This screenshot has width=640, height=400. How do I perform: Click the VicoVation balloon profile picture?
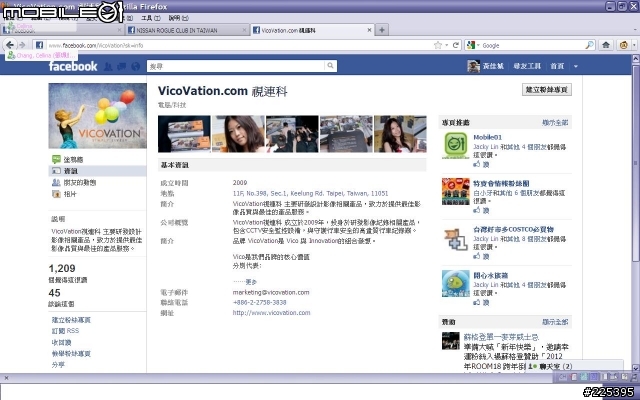pyautogui.click(x=98, y=116)
